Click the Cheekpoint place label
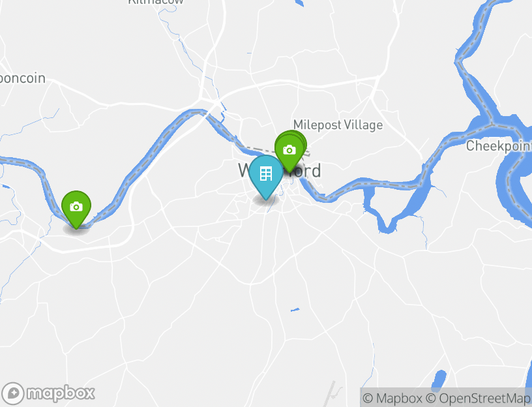The width and height of the screenshot is (532, 407). [x=498, y=146]
